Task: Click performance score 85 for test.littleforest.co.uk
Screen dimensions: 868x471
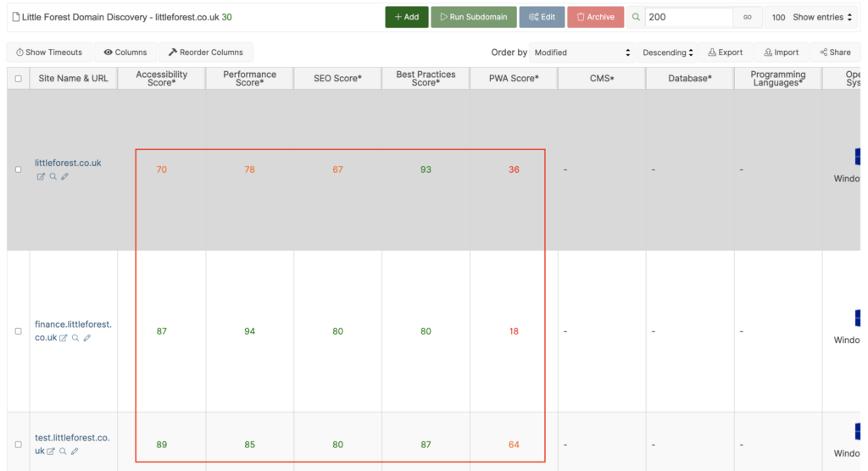Action: coord(250,445)
